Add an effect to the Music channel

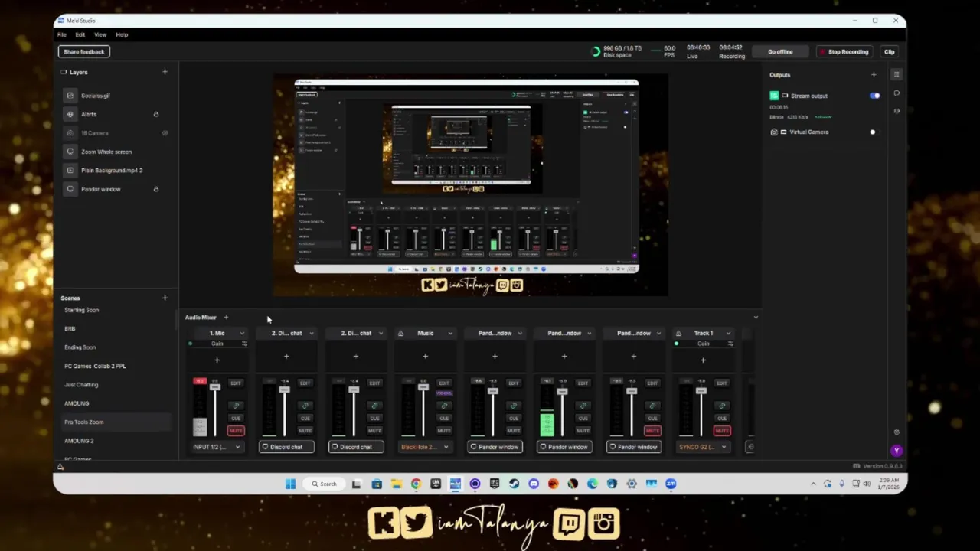click(425, 356)
